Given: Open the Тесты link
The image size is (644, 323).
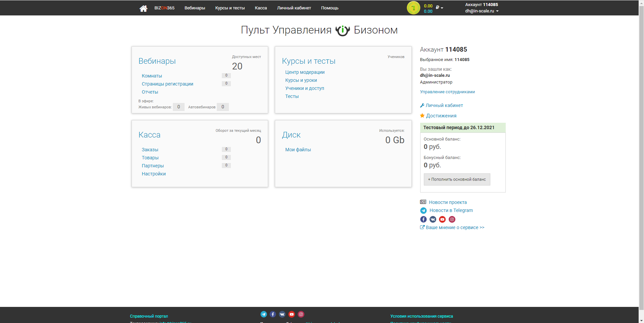Looking at the screenshot, I should pyautogui.click(x=292, y=96).
